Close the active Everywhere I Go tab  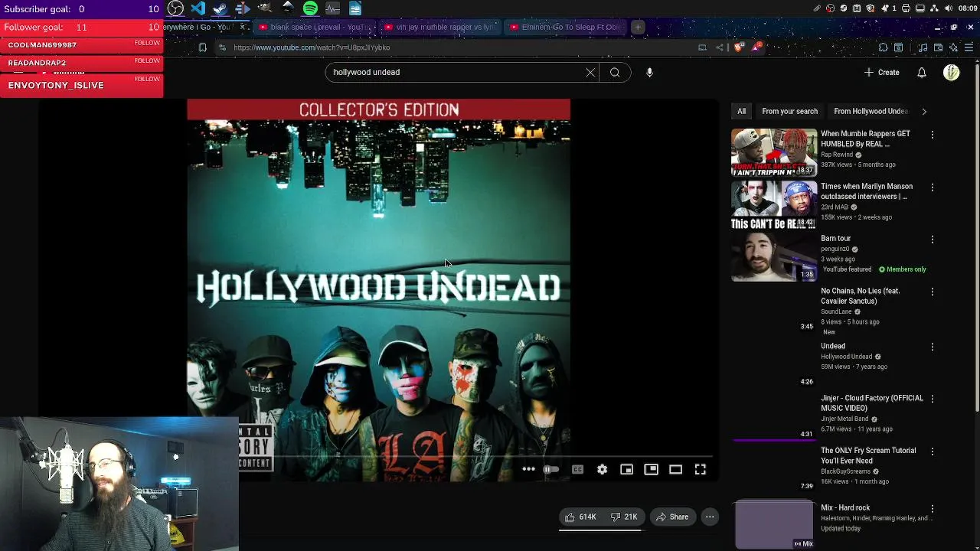(x=242, y=28)
